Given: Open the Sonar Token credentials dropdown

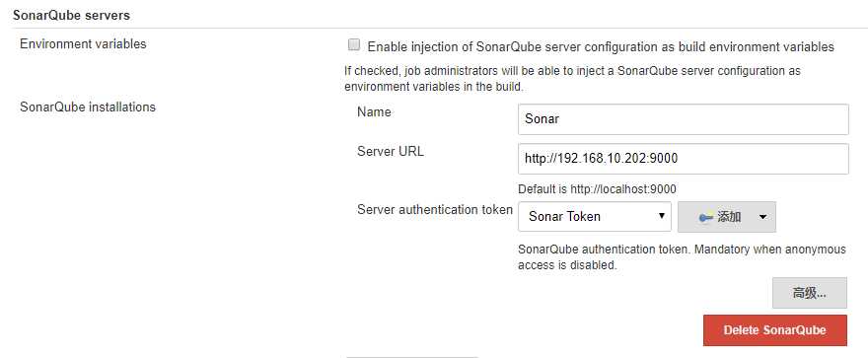Looking at the screenshot, I should pos(595,216).
